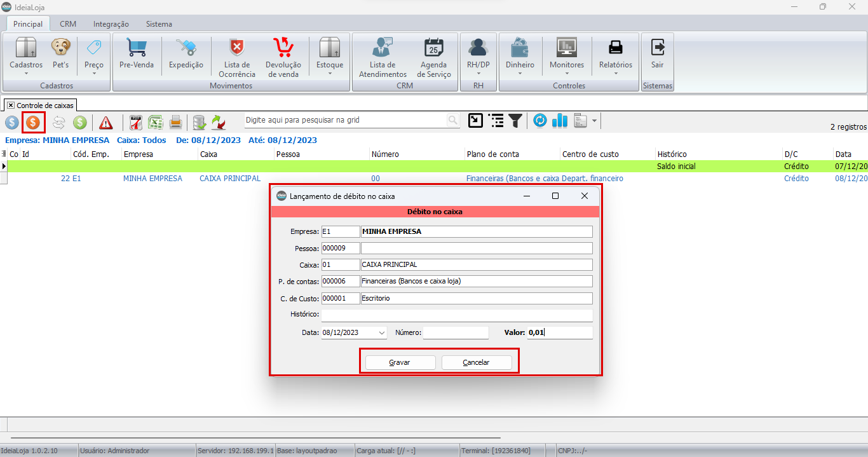Switch to the CRM ribbon tab
Screen dimensions: 868x457
(x=68, y=24)
